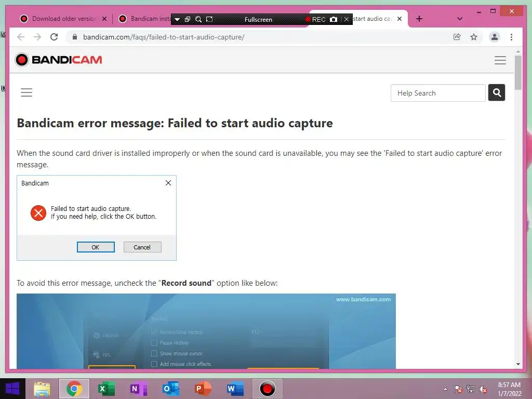Close the 'Download older version' tab
The width and height of the screenshot is (532, 399).
point(104,19)
